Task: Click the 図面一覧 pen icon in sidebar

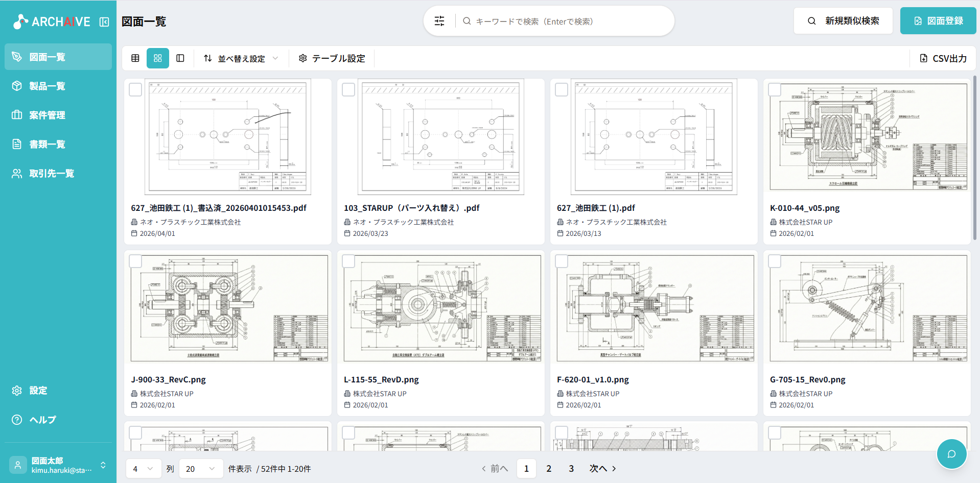Action: point(17,57)
